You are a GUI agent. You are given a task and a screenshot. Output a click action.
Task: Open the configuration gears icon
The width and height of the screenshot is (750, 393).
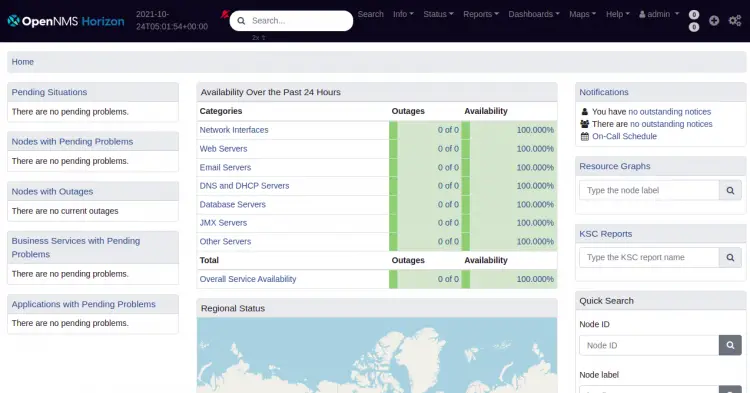[x=735, y=21]
